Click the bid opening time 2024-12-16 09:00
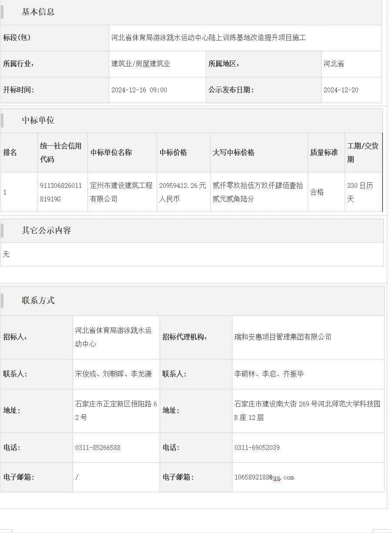This screenshot has width=392, height=533. pyautogui.click(x=139, y=90)
